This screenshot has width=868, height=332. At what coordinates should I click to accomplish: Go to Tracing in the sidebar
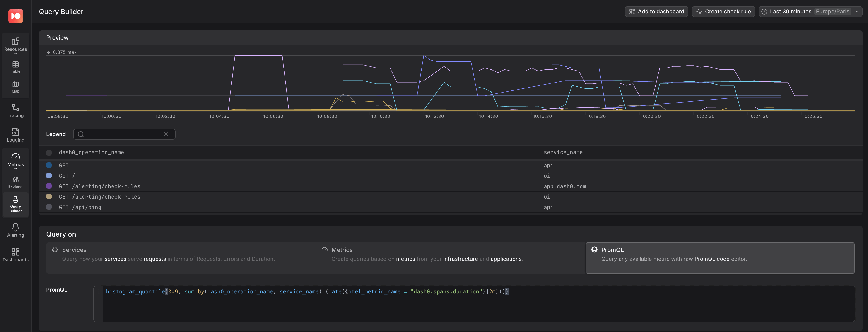(x=15, y=111)
